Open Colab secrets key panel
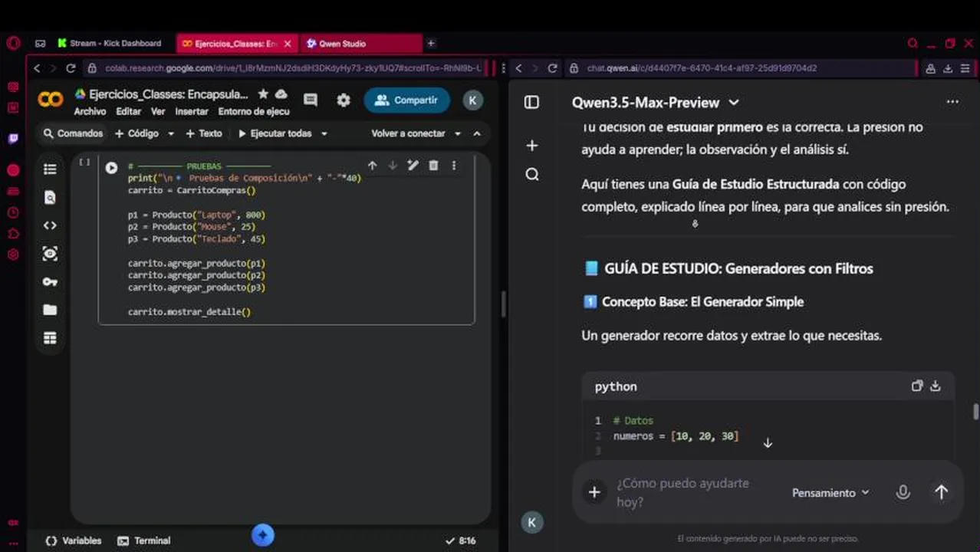The image size is (980, 552). (50, 282)
